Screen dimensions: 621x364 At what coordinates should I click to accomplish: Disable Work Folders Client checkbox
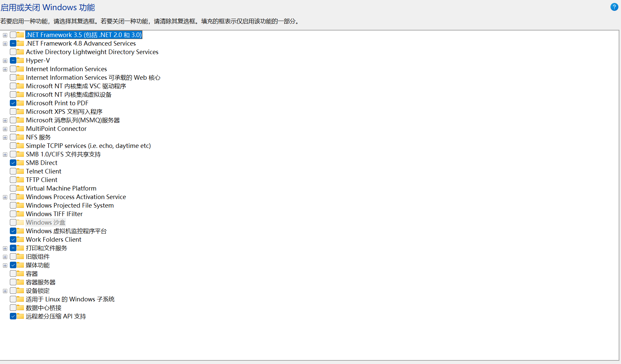(13, 239)
